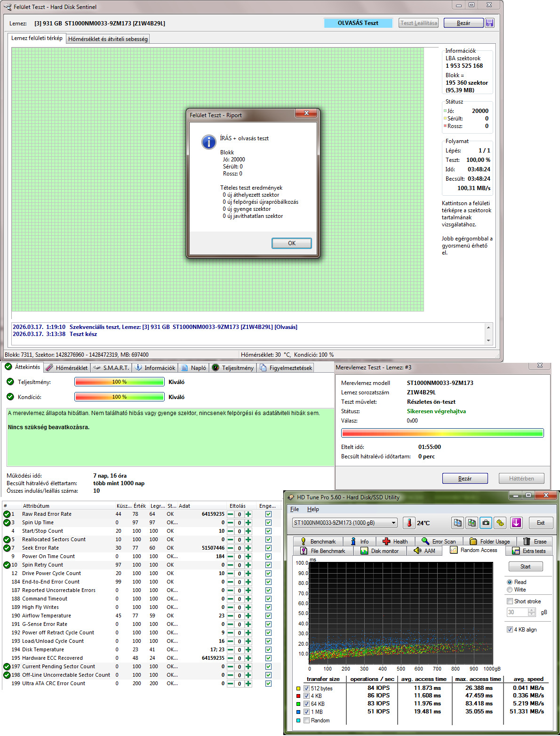Open the HD Tune drive selection dropdown
The width and height of the screenshot is (560, 736).
[x=345, y=523]
